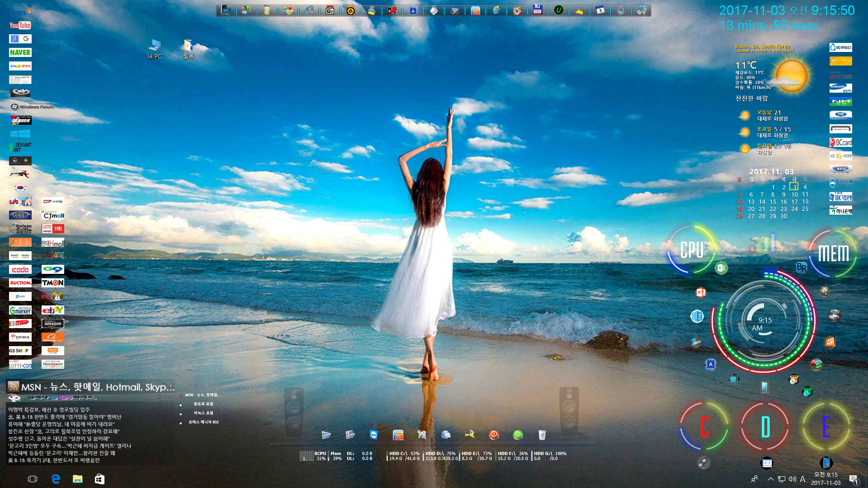Open the eBay shopping shortcut
868x488 pixels.
pos(53,310)
